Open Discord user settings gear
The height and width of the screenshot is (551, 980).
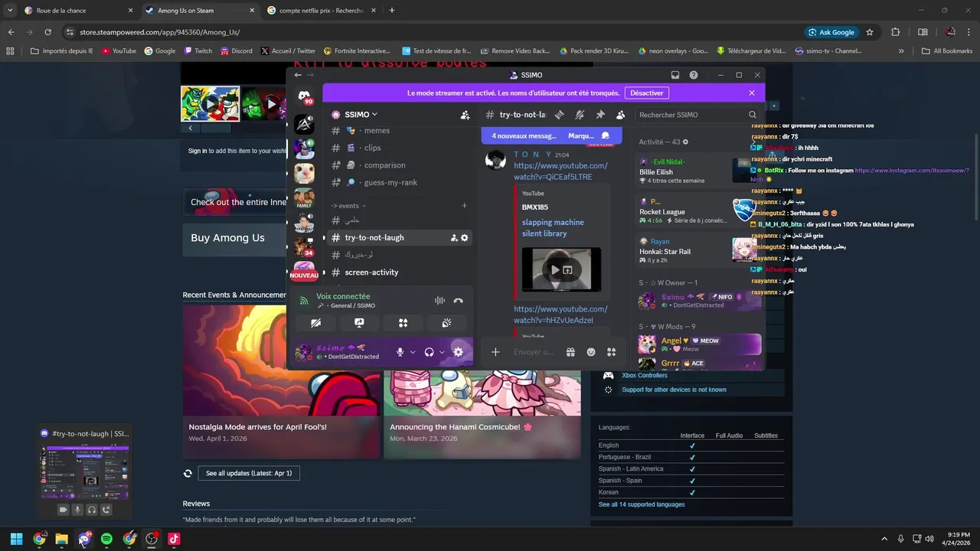pyautogui.click(x=458, y=352)
